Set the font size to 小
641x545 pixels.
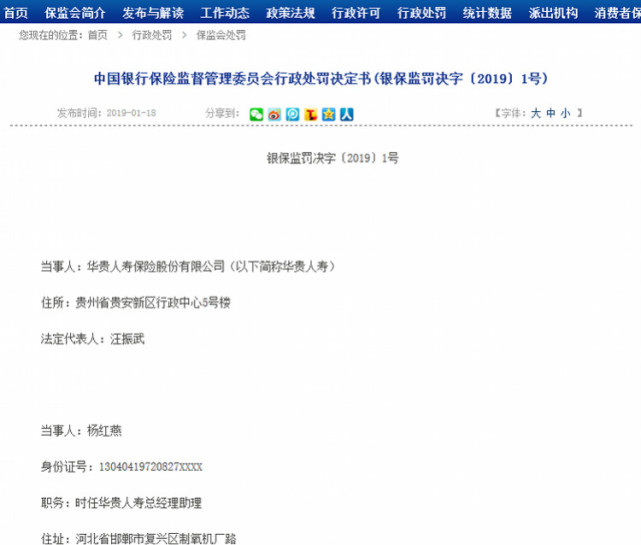[565, 113]
